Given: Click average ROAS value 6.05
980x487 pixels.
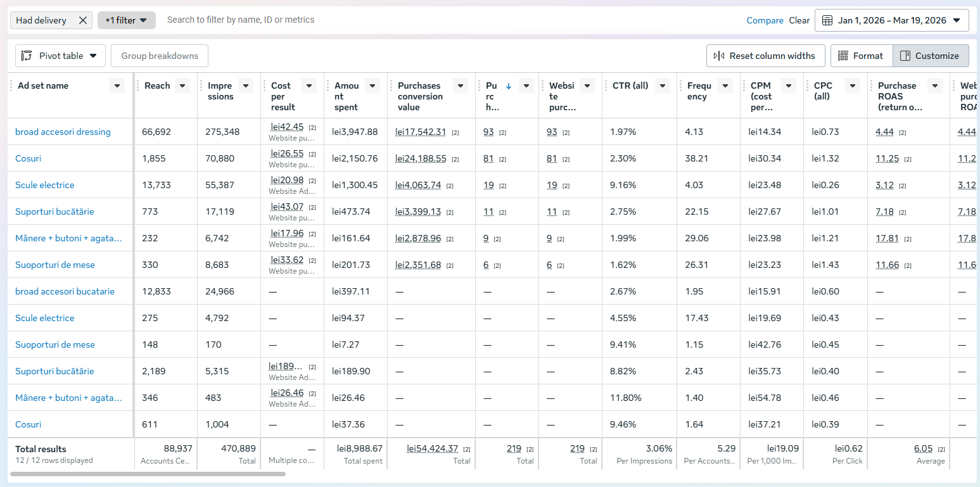Looking at the screenshot, I should [x=923, y=448].
